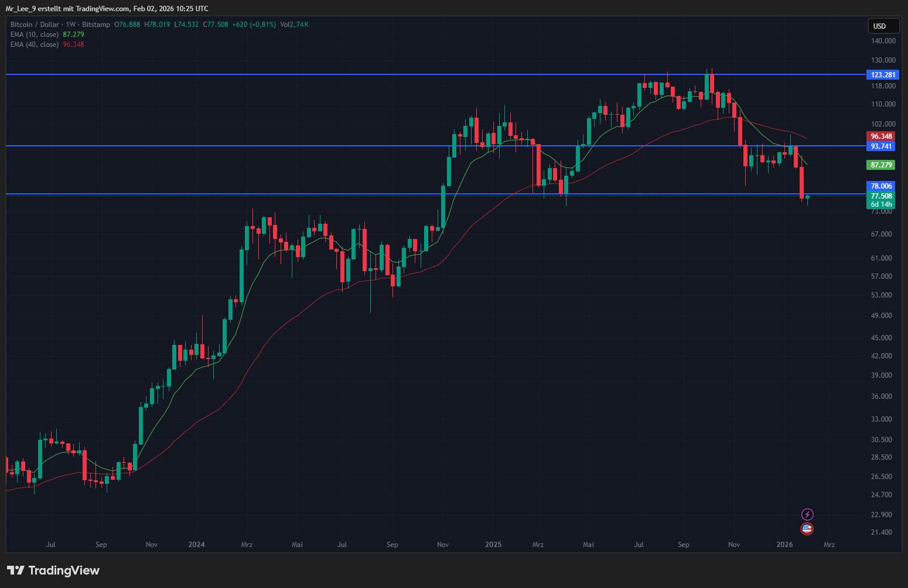Click the Vol 2,74K volume readout
908x588 pixels.
(x=294, y=25)
